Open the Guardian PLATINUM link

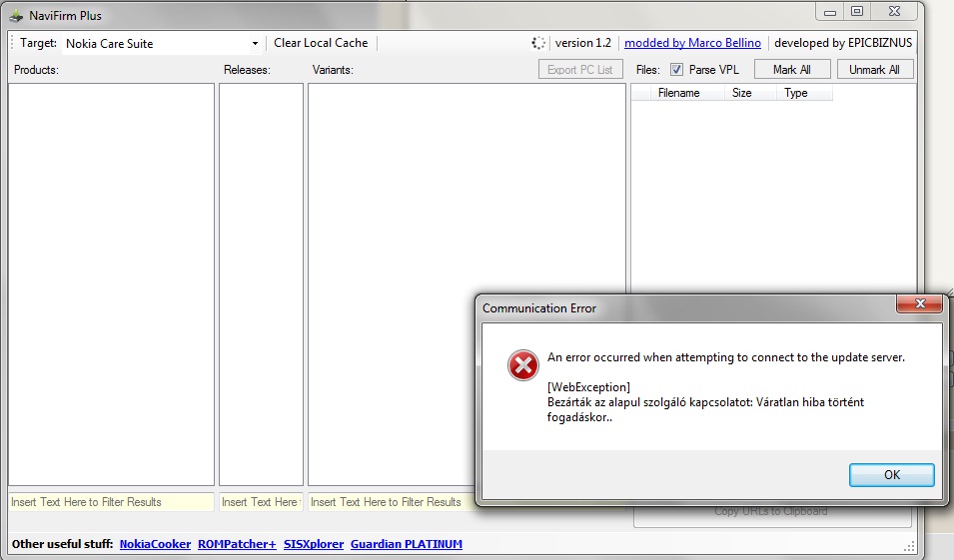pyautogui.click(x=407, y=544)
